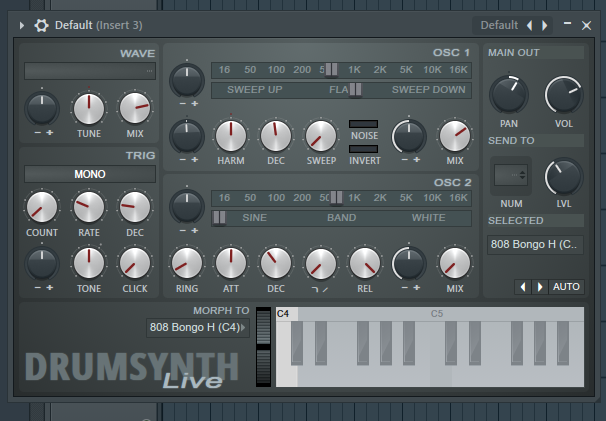
Task: Click the OSC 1 sweep direction slider handle
Action: pyautogui.click(x=356, y=90)
